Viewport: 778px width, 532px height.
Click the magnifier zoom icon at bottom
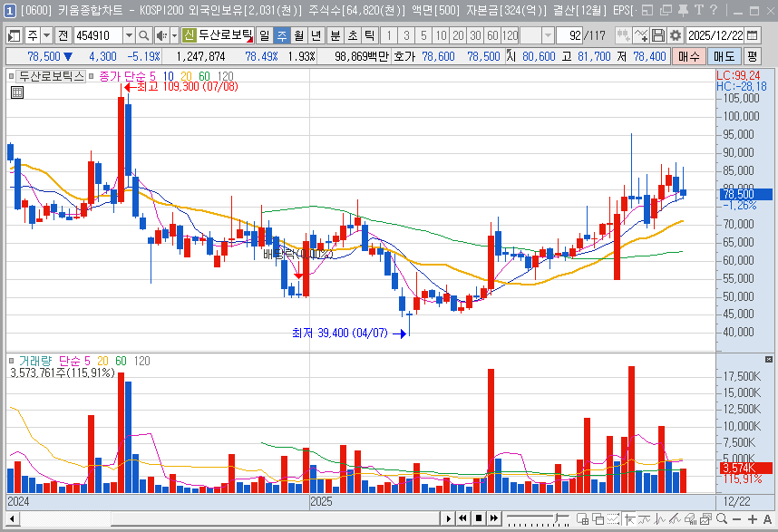(x=722, y=519)
